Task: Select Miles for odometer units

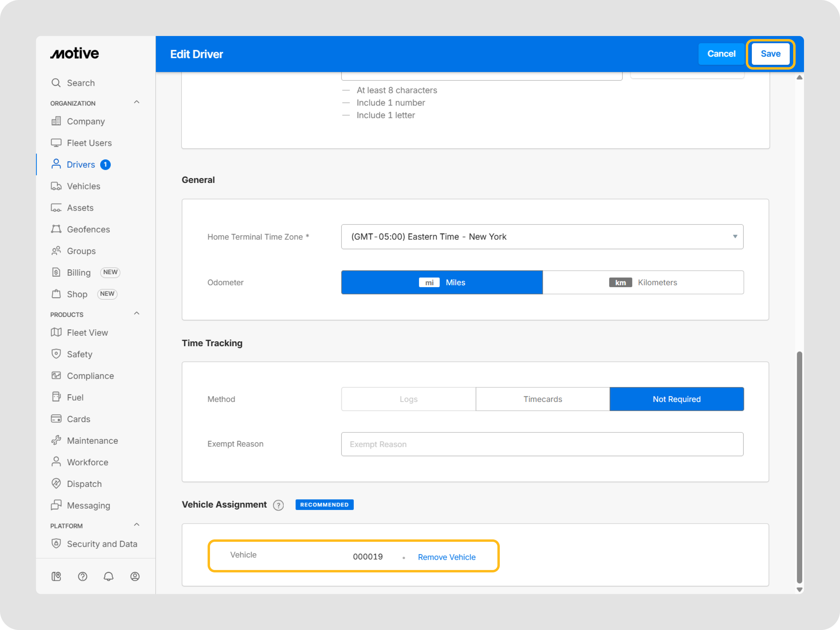Action: tap(442, 282)
